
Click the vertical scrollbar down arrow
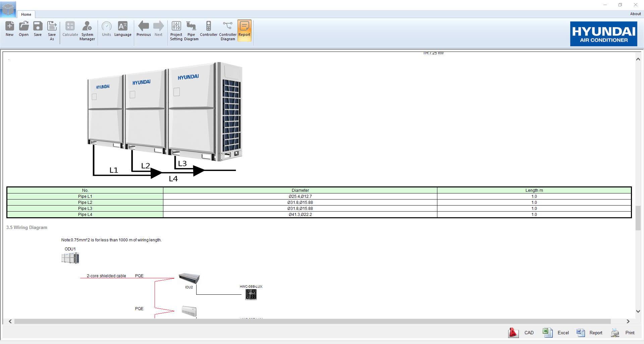click(638, 311)
